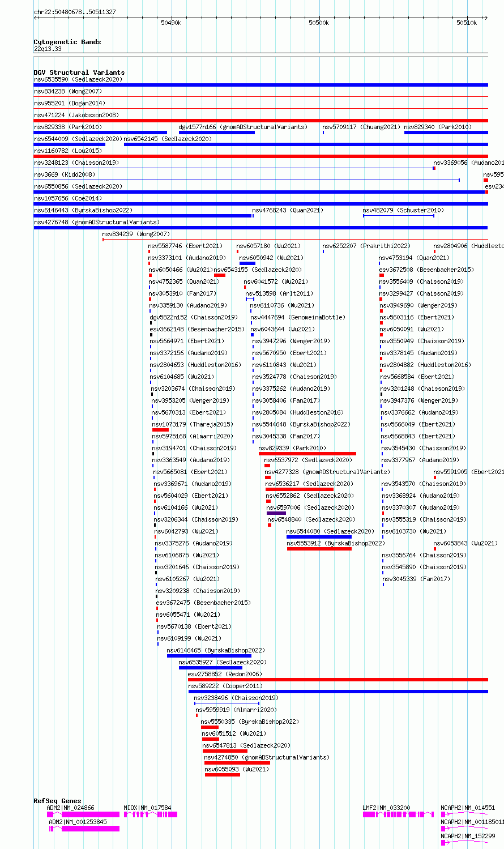
Task: Click the nsv829339 (Park2010) label
Action: point(292,448)
